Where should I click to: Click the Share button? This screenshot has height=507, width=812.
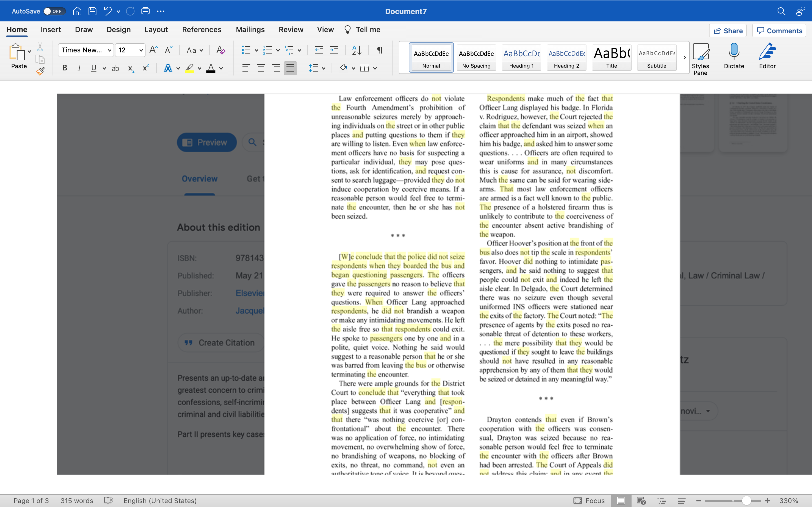point(727,30)
